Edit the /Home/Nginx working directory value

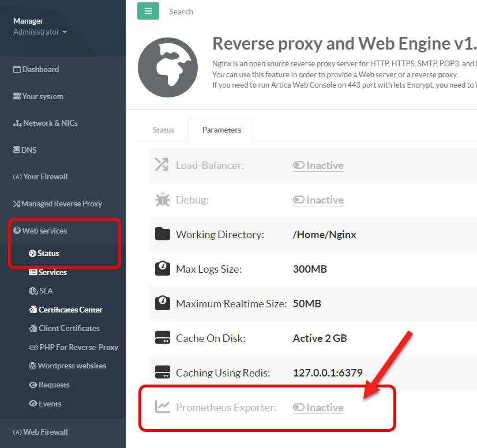(x=324, y=235)
